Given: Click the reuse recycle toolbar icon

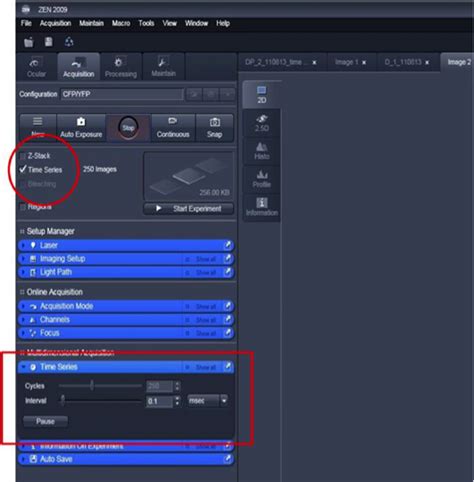Looking at the screenshot, I should 69,42.
